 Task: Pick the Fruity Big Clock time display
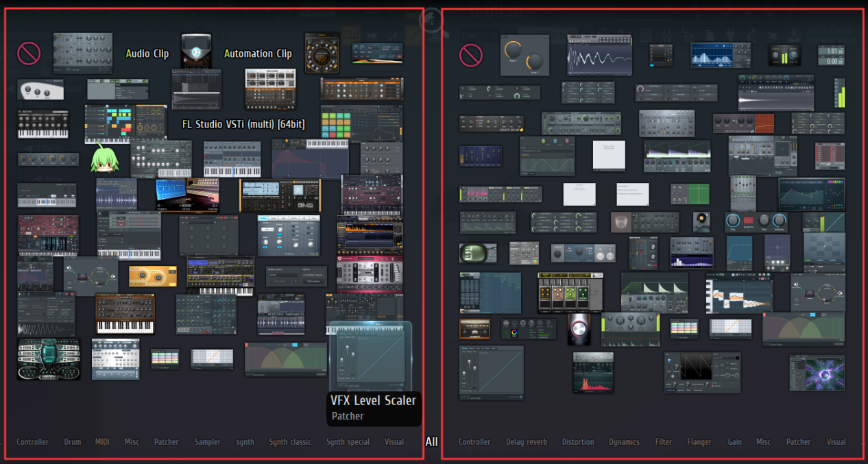[831, 56]
